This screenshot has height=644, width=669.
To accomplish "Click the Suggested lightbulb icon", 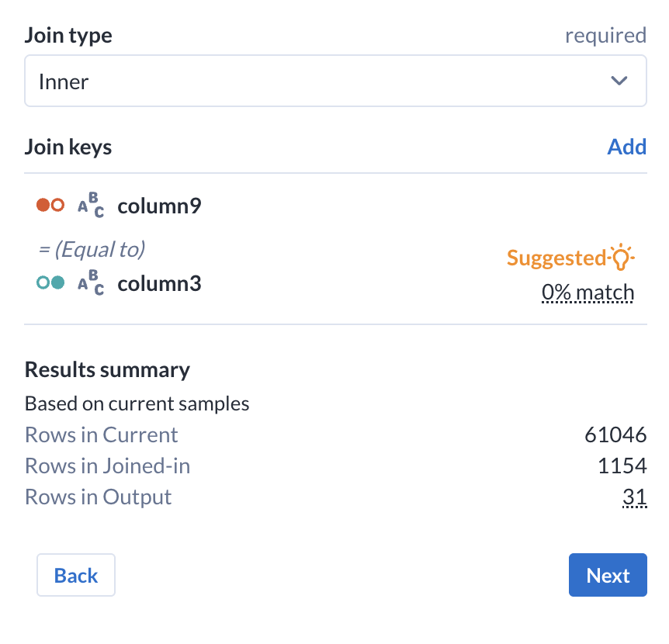I will (622, 258).
